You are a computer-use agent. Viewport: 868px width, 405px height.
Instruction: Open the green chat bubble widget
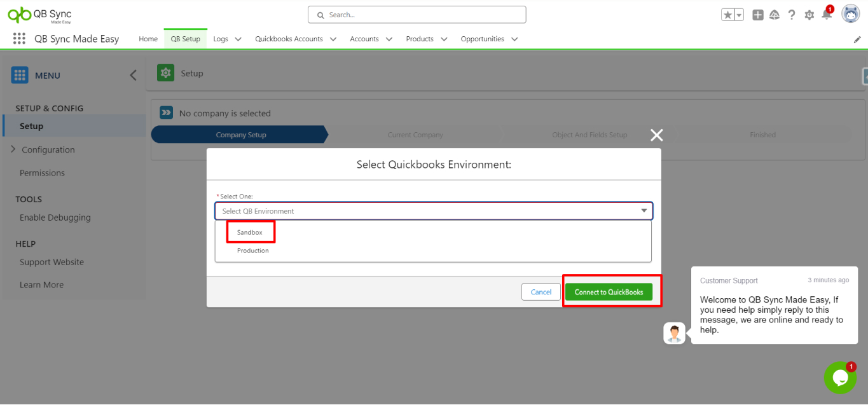(x=839, y=378)
